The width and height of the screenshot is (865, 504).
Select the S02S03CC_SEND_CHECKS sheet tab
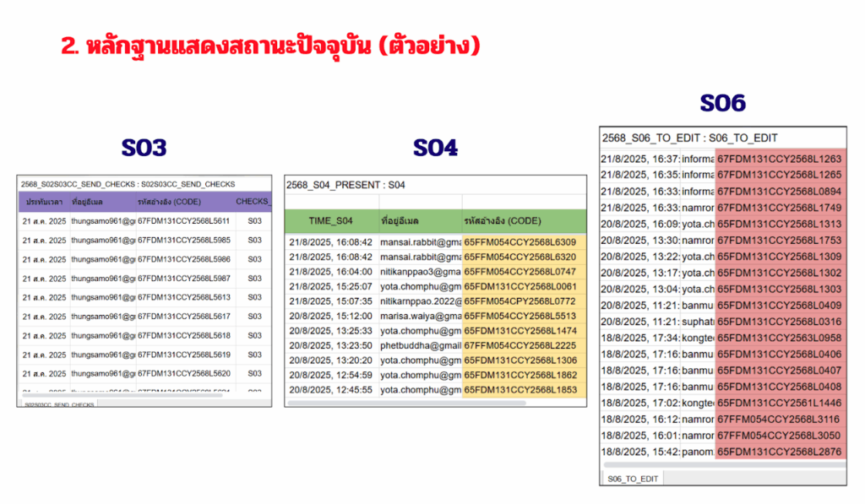pos(59,404)
